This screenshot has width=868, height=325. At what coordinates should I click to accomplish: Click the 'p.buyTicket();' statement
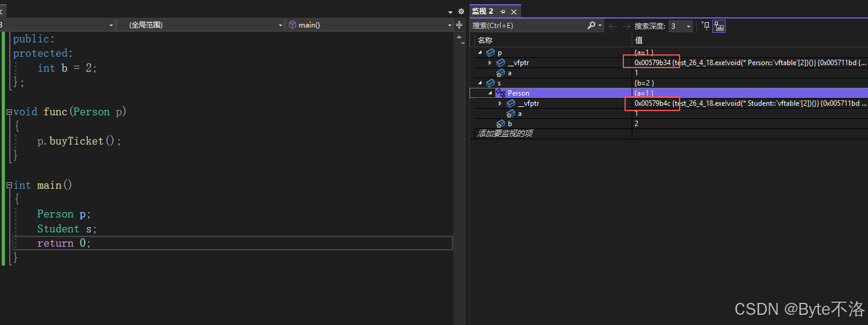(x=79, y=141)
